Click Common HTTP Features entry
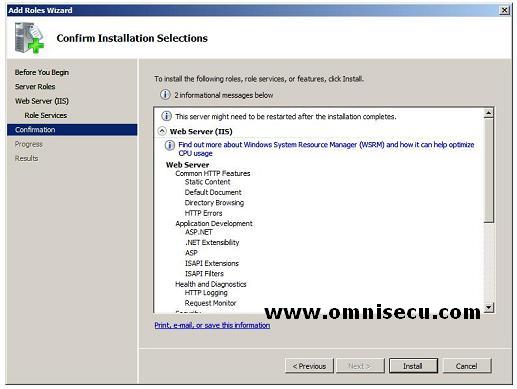 tap(213, 173)
